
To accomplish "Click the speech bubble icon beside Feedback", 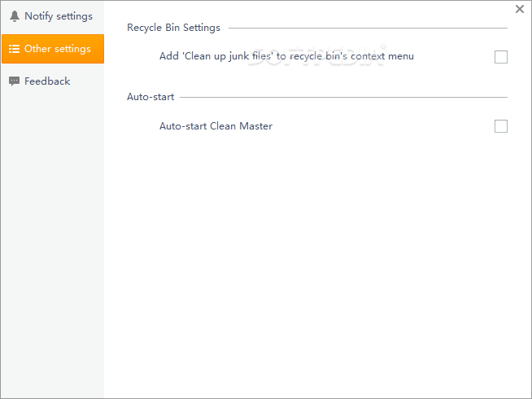I will (14, 81).
